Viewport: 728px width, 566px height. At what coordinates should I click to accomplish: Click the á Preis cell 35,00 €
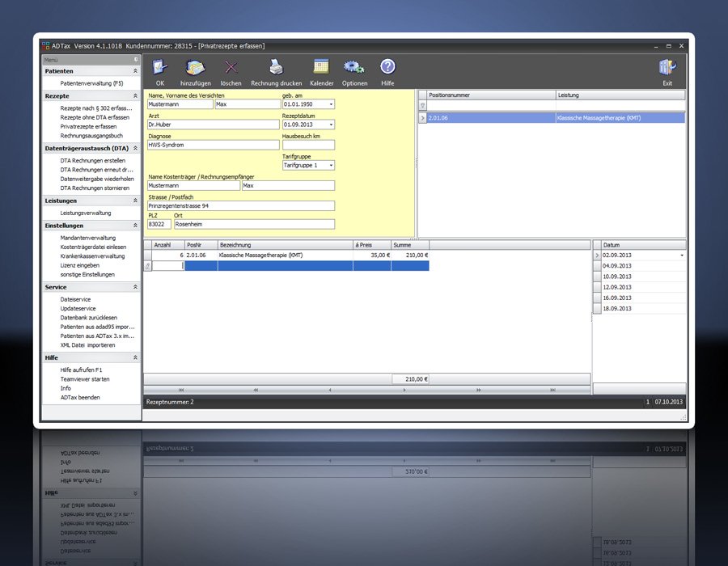pos(372,256)
